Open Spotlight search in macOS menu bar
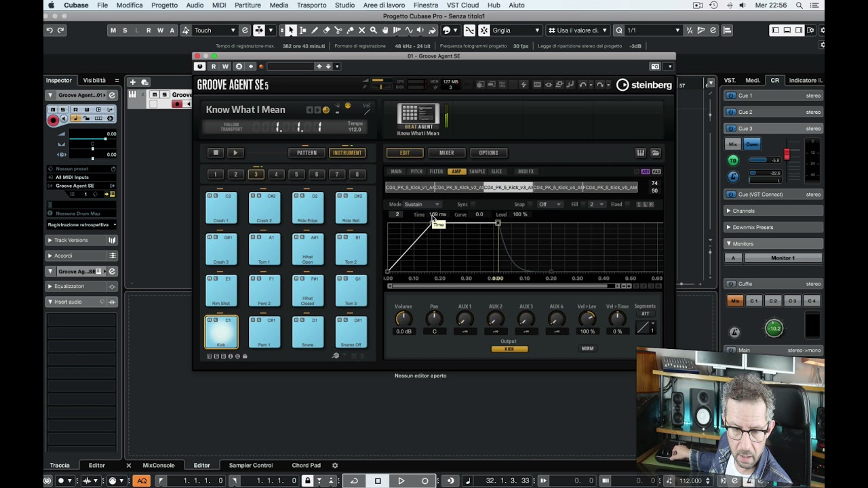This screenshot has height=488, width=868. tap(800, 5)
